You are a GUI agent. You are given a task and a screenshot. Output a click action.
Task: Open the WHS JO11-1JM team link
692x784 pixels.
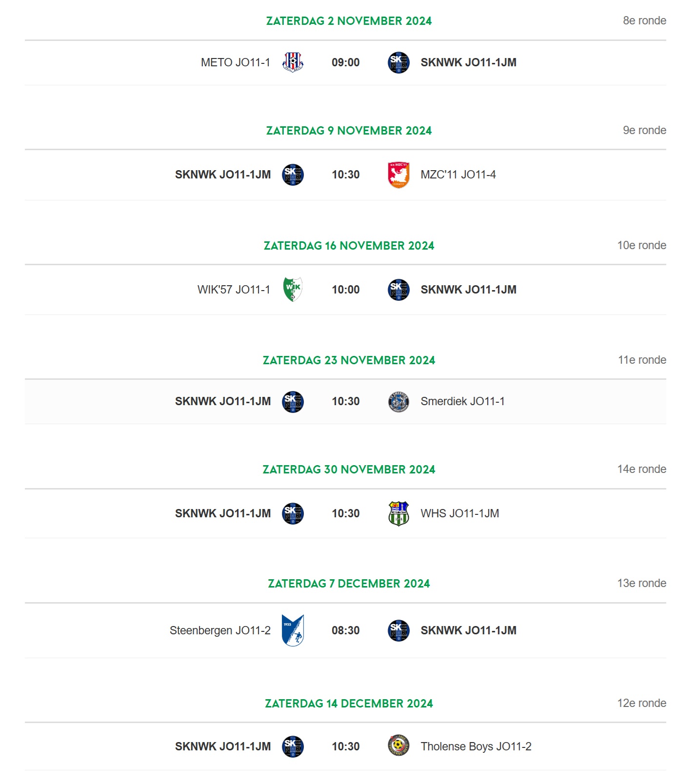pyautogui.click(x=460, y=513)
